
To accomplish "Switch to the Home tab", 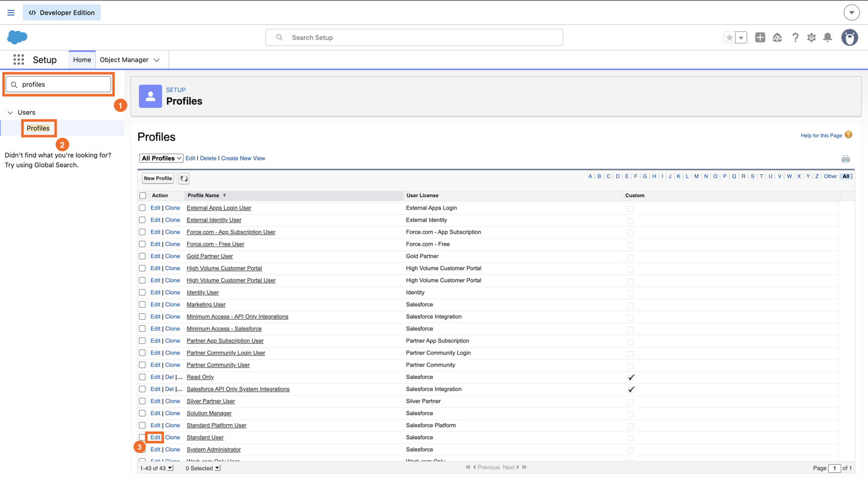I will [82, 59].
